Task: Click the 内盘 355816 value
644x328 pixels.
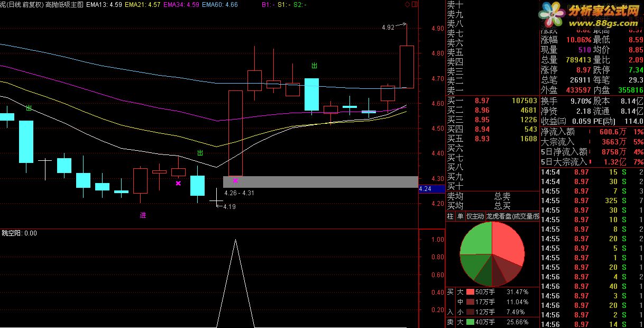Action: tap(630, 90)
